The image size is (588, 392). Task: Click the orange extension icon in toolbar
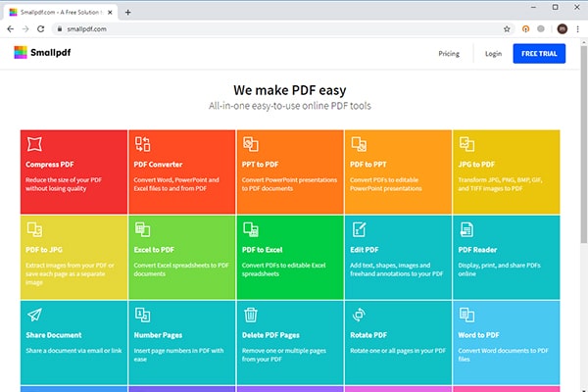pos(525,28)
